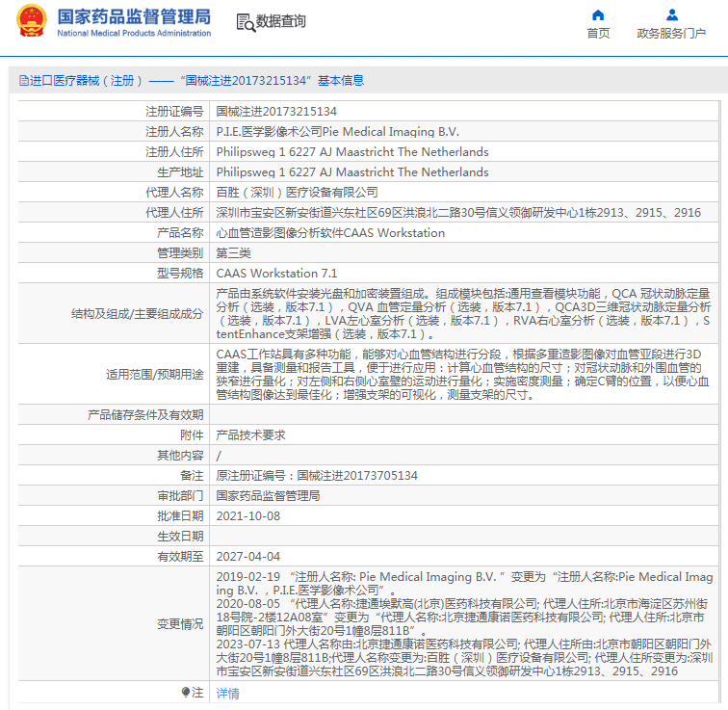Click the 附件 row label

pos(192,435)
